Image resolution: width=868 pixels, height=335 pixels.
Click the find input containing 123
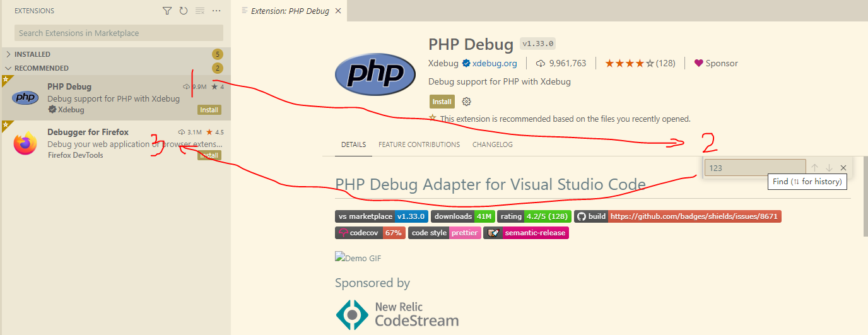(x=755, y=168)
